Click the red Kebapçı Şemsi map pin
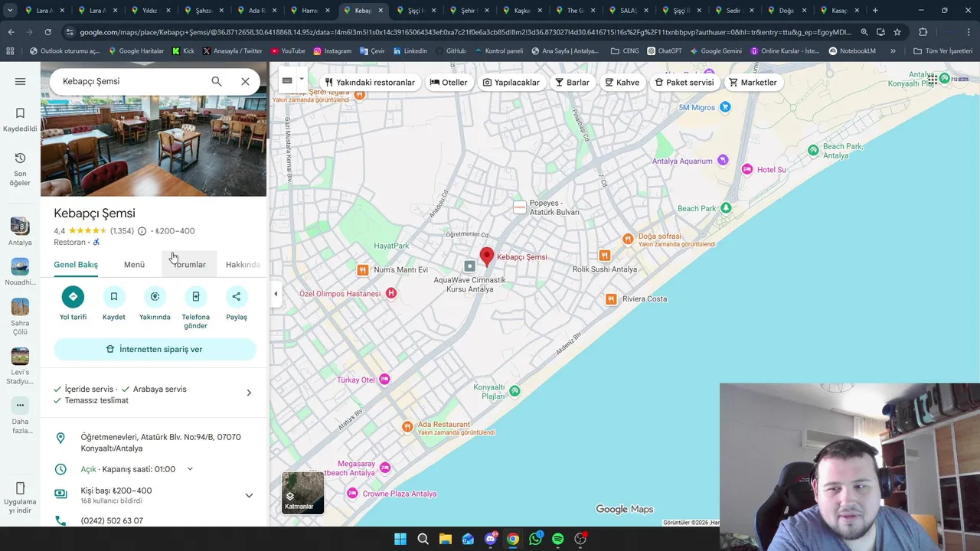The height and width of the screenshot is (551, 980). tap(486, 256)
